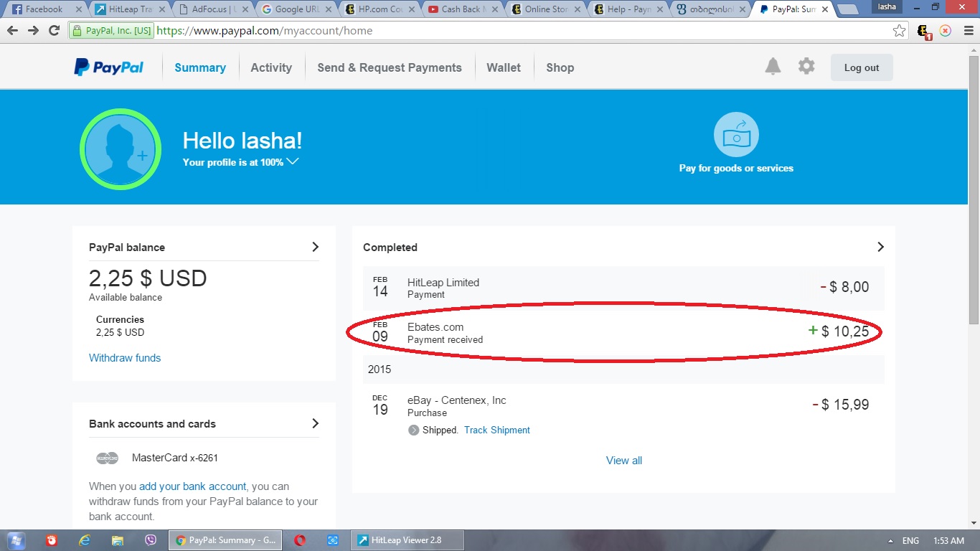Open the eBay - Centenex, Inc purchase

coord(623,414)
